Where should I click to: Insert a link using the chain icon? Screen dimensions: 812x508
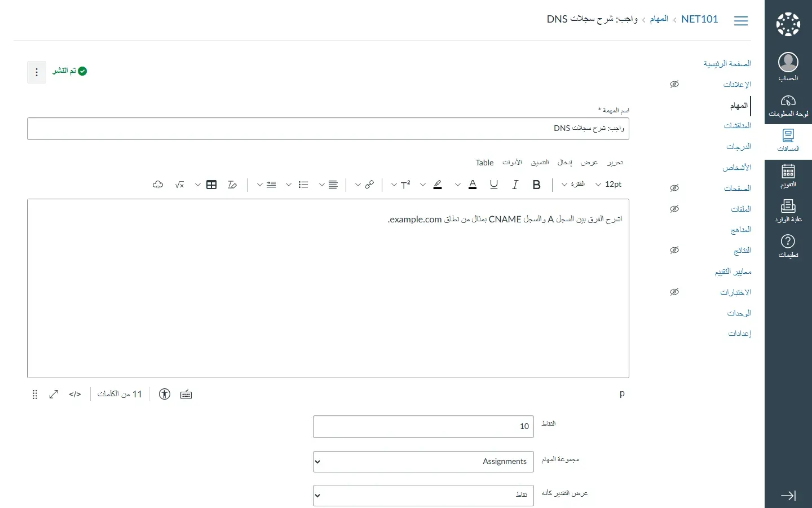(x=369, y=185)
